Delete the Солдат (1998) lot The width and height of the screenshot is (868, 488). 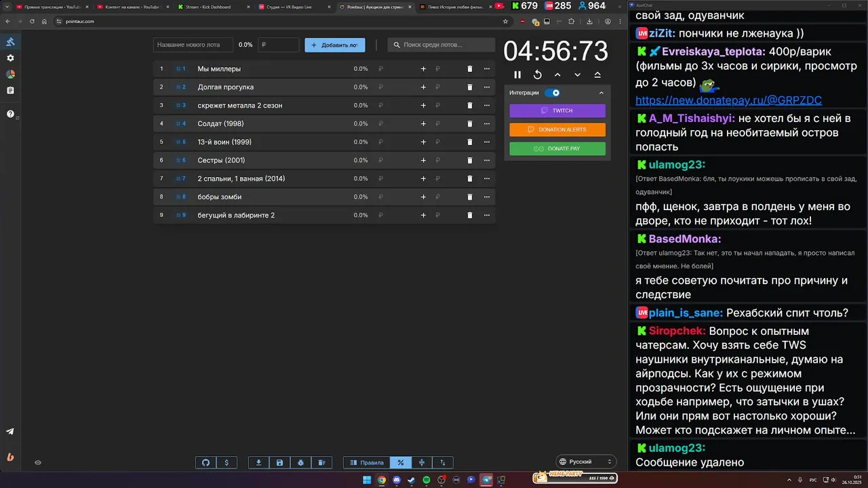(x=470, y=124)
